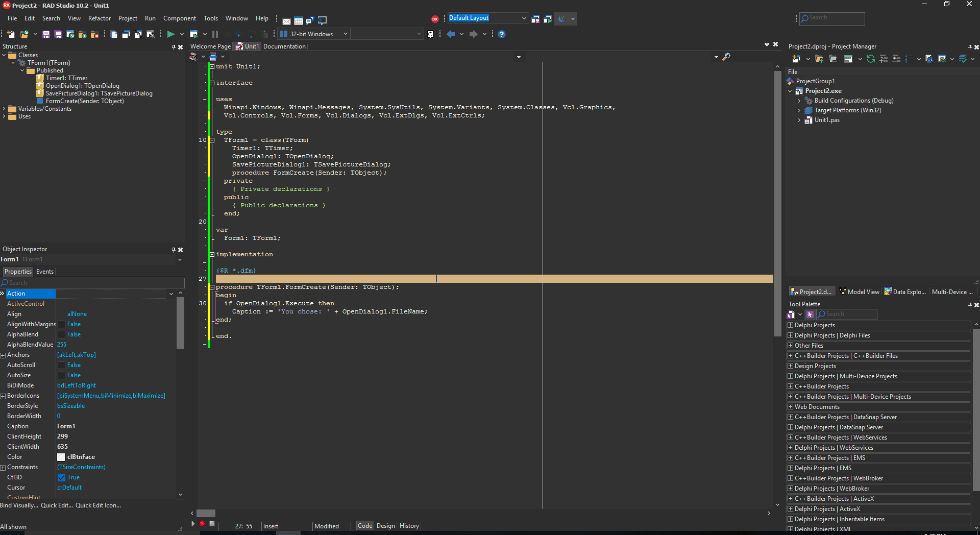Open the 32-bit Windows platform dropdown
The width and height of the screenshot is (980, 535).
[x=345, y=34]
